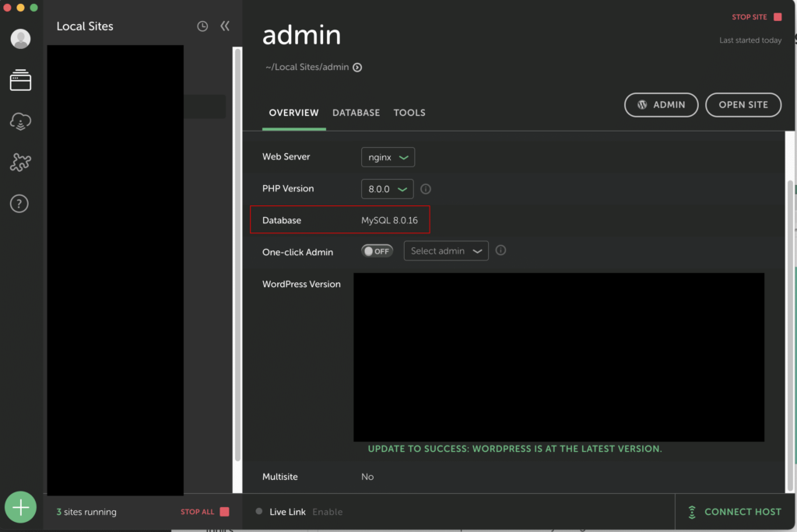This screenshot has width=797, height=532.
Task: Click the Open Site button
Action: 743,105
